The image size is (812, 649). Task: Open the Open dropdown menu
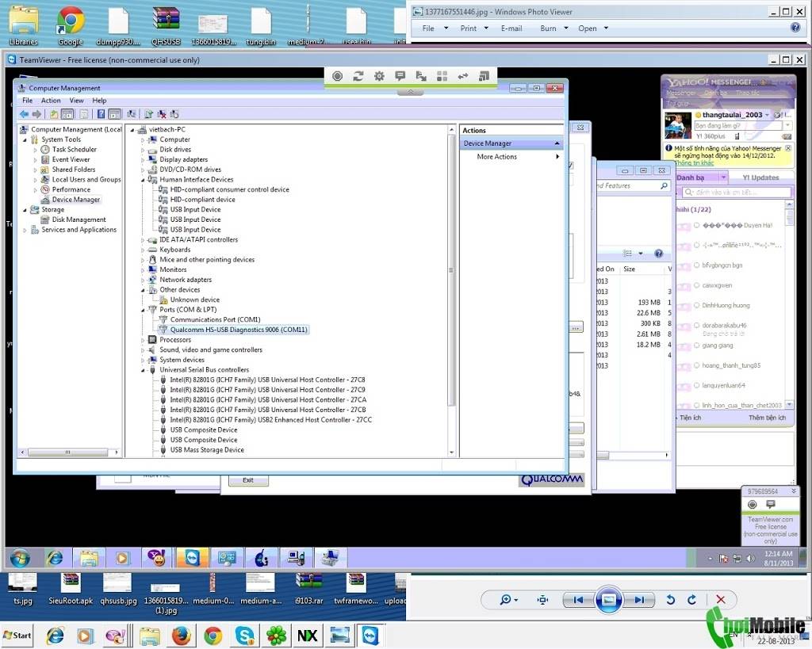(593, 29)
